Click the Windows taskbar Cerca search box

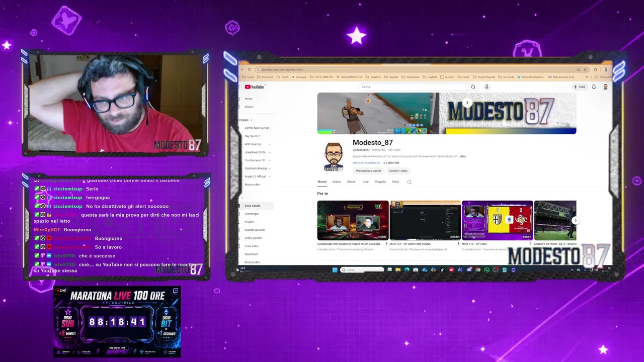tap(362, 270)
